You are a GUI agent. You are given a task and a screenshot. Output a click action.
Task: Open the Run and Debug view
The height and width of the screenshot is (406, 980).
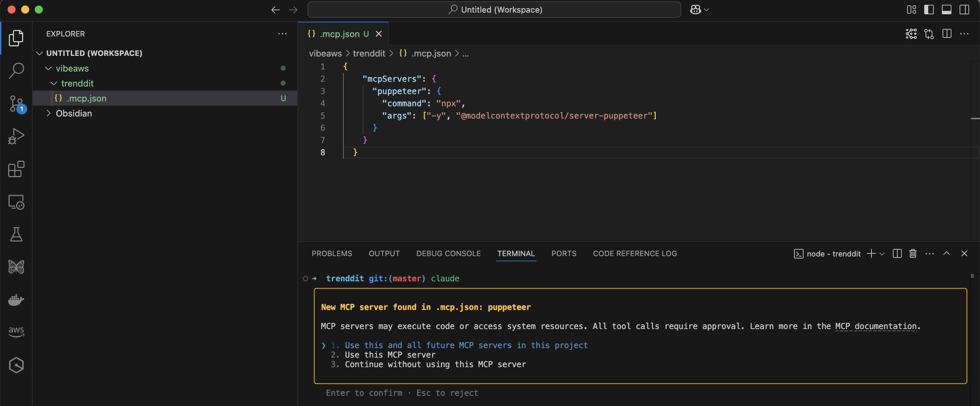(x=16, y=136)
